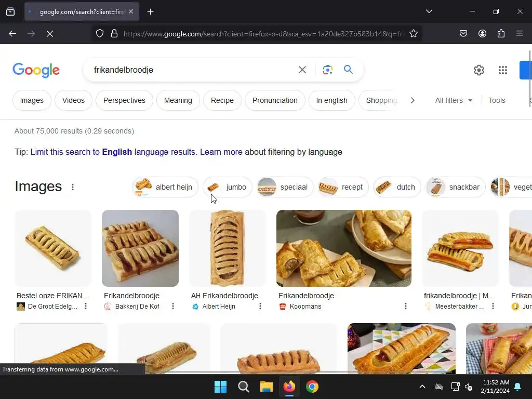The width and height of the screenshot is (532, 399).
Task: Bookmark this page with star icon
Action: coord(413,34)
